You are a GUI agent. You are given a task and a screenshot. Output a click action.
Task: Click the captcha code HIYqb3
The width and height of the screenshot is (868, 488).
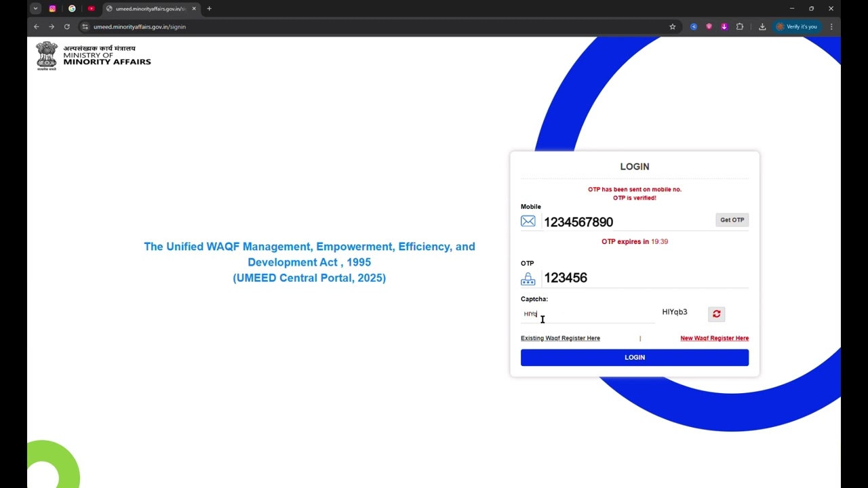tap(675, 312)
